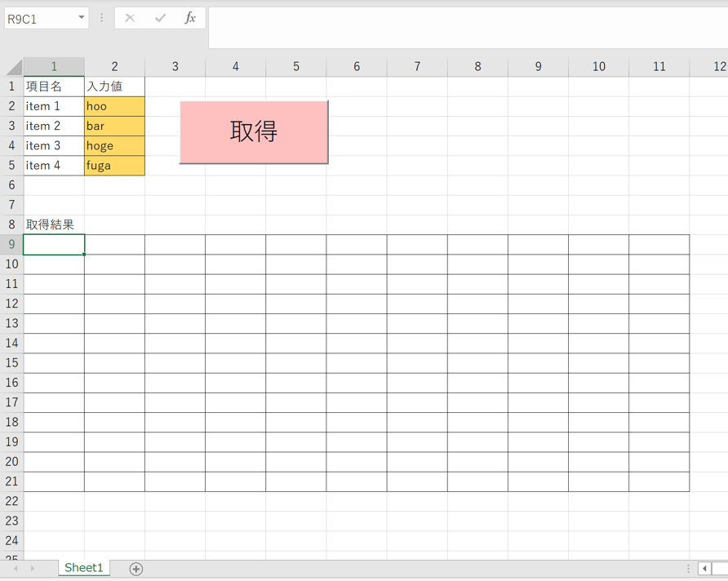Click the formula bar Enter checkmark icon
Screen dimensions: 728x581
point(160,18)
